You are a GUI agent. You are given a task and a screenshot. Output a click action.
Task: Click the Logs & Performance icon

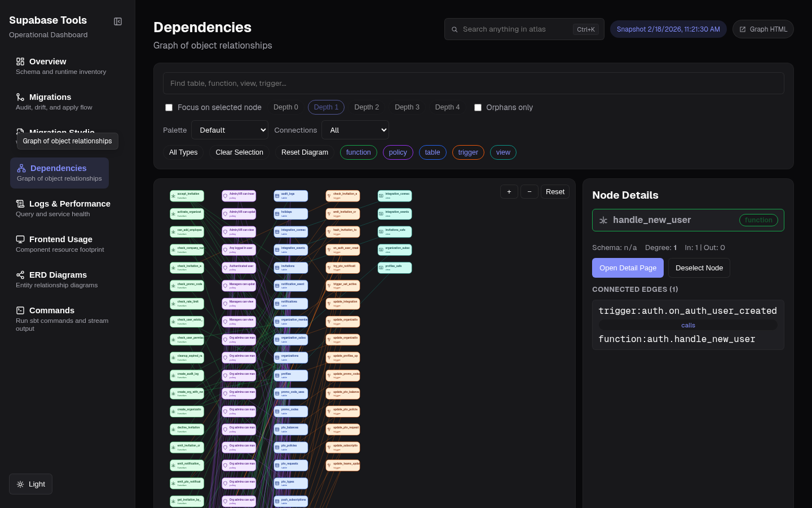19,203
